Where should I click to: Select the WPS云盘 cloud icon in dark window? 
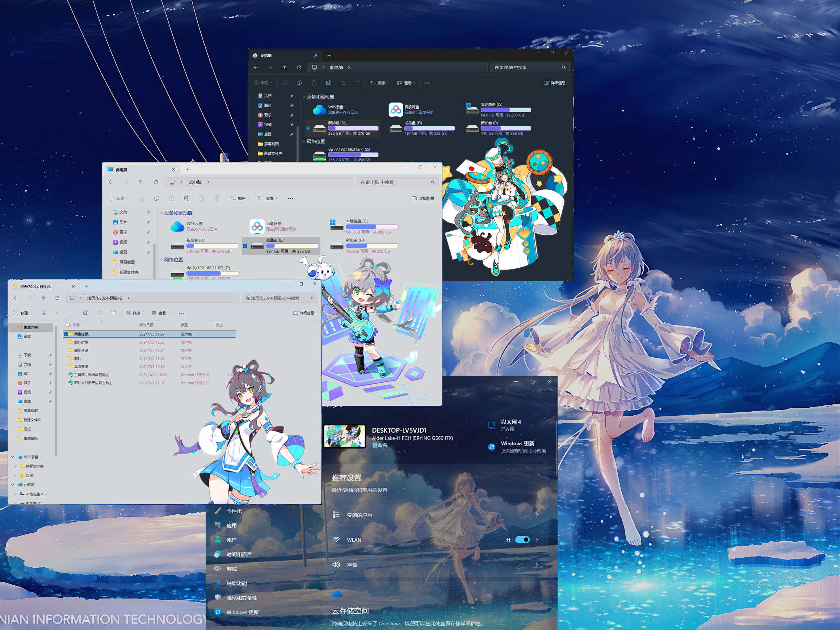(319, 110)
